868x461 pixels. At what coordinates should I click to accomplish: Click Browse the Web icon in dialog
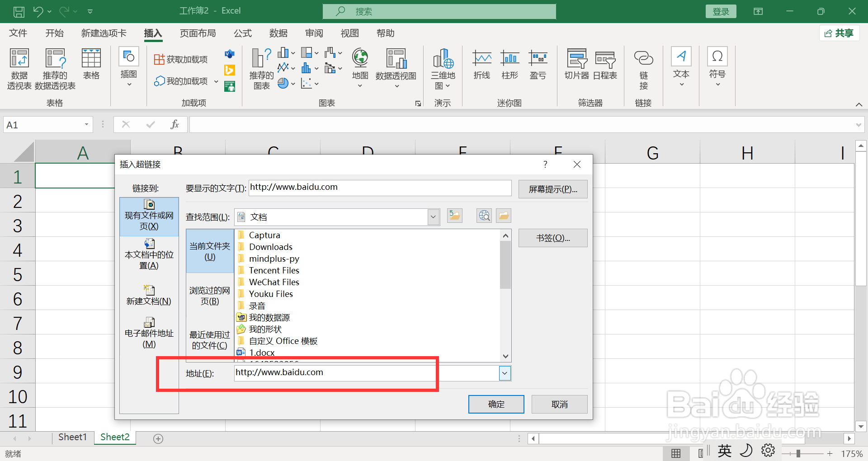point(484,216)
